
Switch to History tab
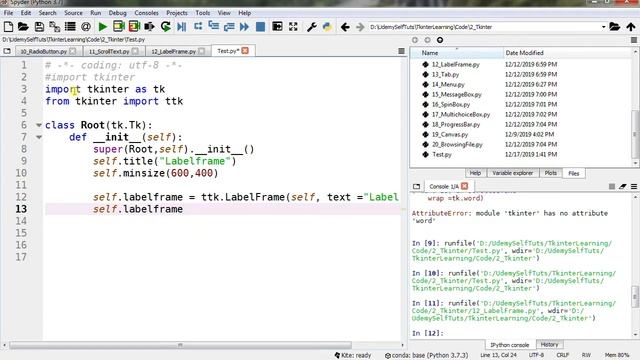tap(549, 344)
